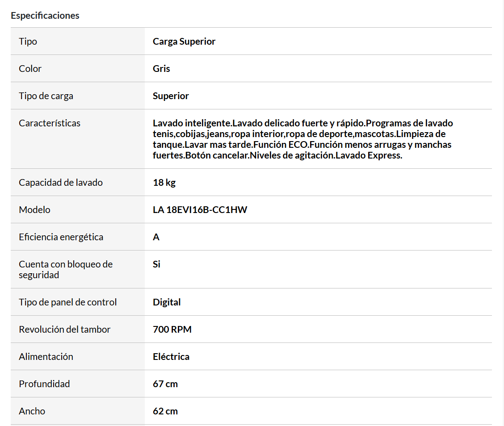The width and height of the screenshot is (504, 426).
Task: Click the Cuenta con bloqueo de seguridad label
Action: (x=66, y=269)
